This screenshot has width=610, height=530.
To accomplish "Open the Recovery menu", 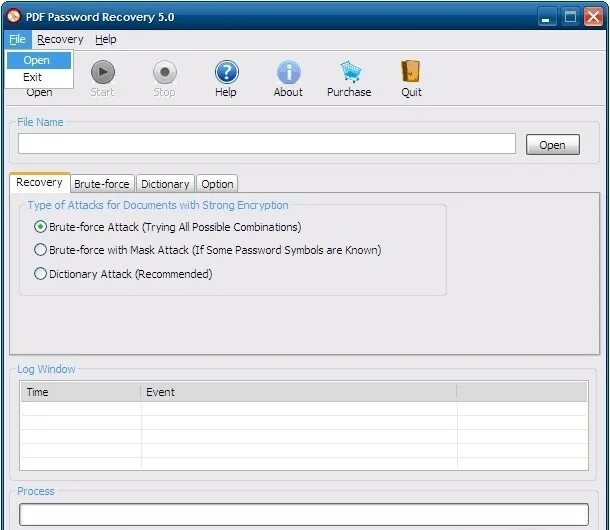I will (60, 39).
